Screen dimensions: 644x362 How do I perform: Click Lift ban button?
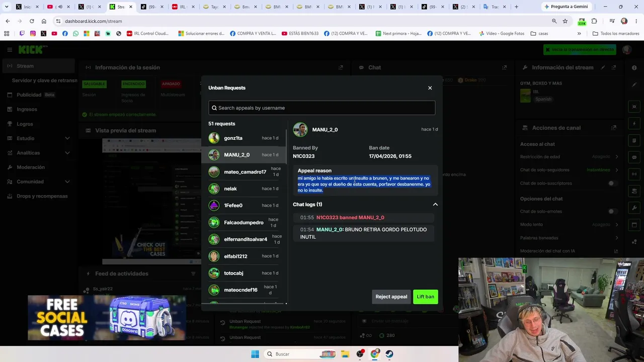point(425,297)
